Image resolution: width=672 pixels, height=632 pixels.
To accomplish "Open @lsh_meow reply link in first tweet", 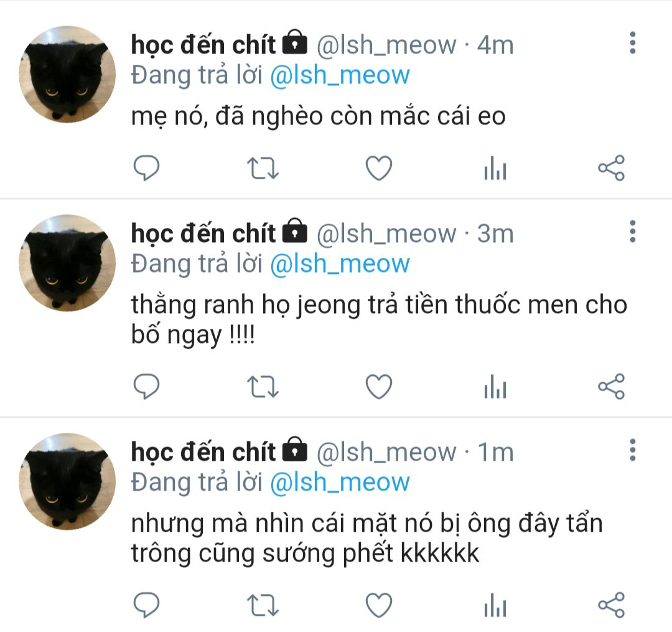I will tap(340, 75).
